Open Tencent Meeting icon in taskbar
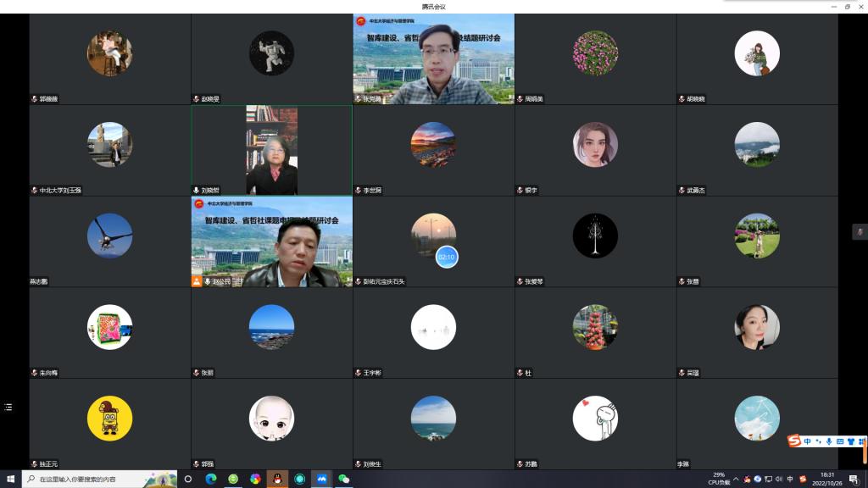The width and height of the screenshot is (868, 488). (321, 479)
